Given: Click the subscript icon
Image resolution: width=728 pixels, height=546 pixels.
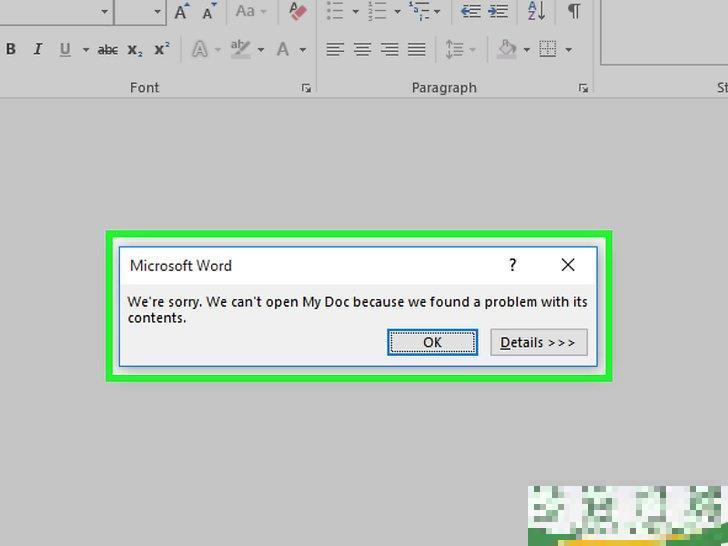Looking at the screenshot, I should [135, 49].
